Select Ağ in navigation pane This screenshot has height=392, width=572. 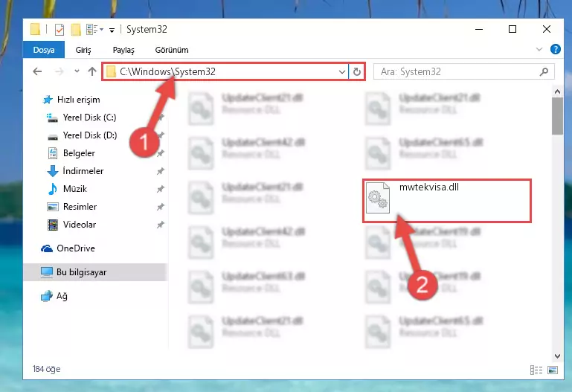(62, 296)
